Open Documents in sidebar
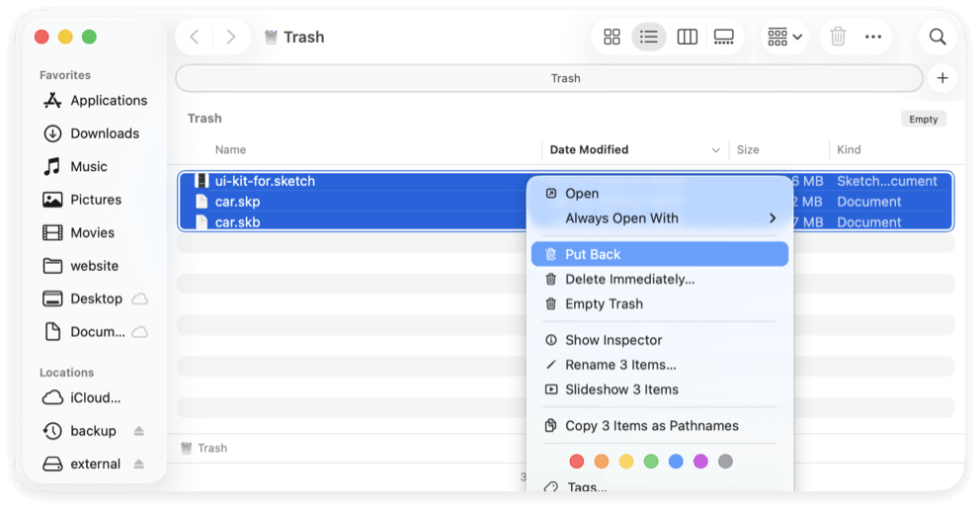This screenshot has width=980, height=509. point(84,332)
